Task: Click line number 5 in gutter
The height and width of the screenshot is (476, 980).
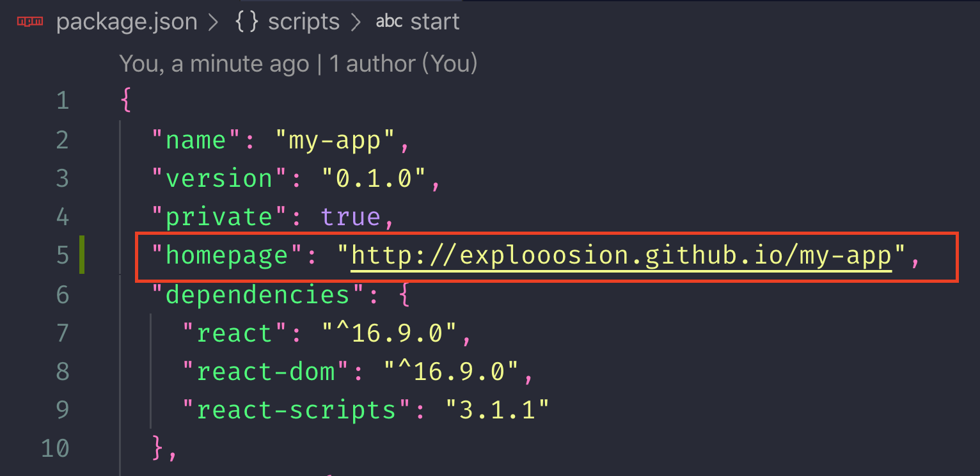Action: (x=62, y=256)
